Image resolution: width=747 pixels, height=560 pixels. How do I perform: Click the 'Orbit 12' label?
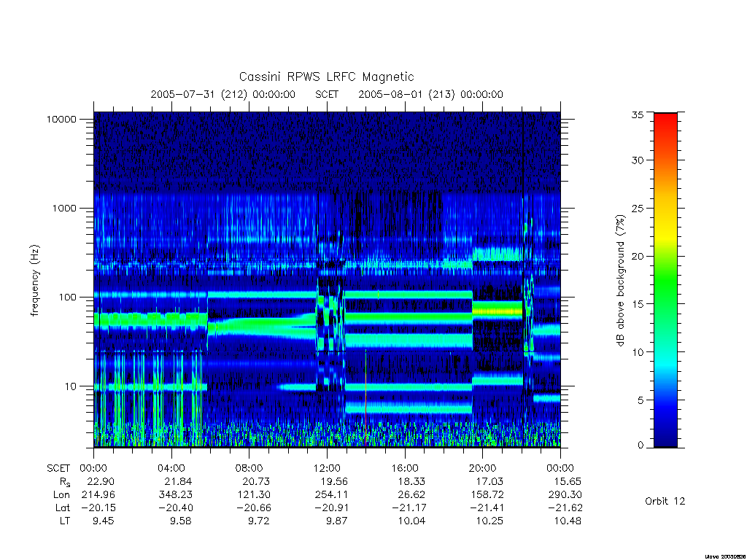(x=665, y=502)
